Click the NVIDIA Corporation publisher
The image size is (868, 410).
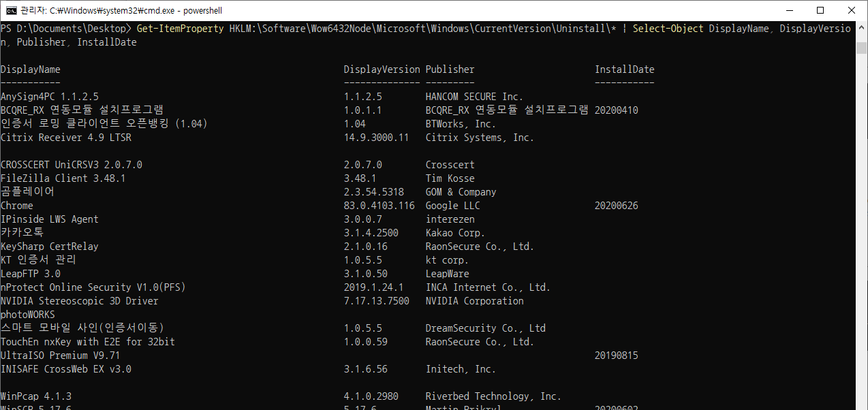pyautogui.click(x=475, y=301)
